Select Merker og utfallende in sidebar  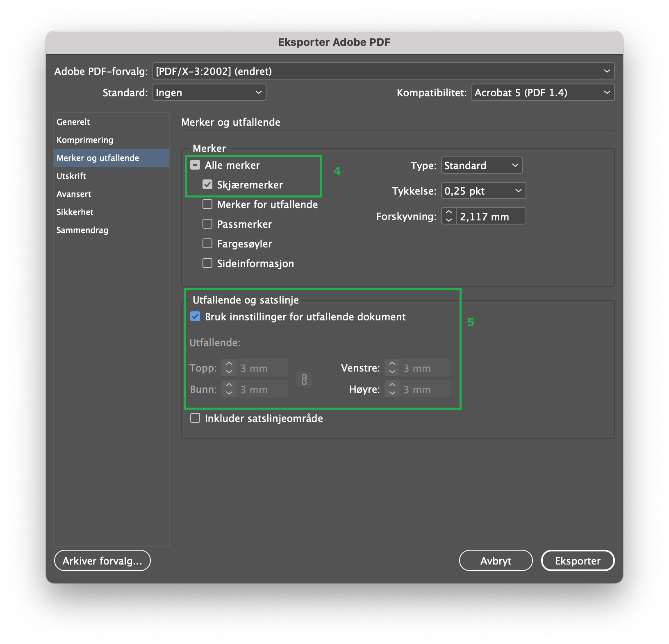coord(111,158)
